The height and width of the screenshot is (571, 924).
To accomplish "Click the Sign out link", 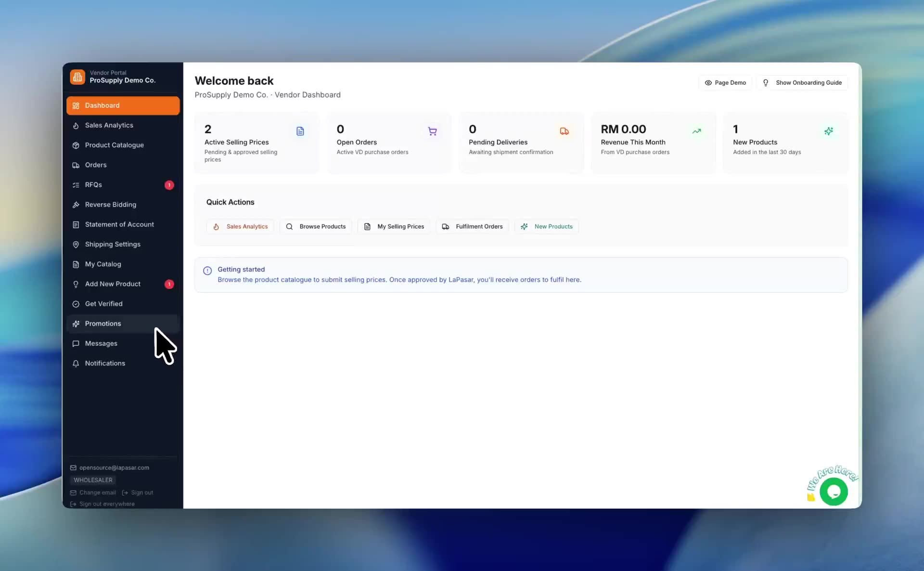I will point(138,493).
